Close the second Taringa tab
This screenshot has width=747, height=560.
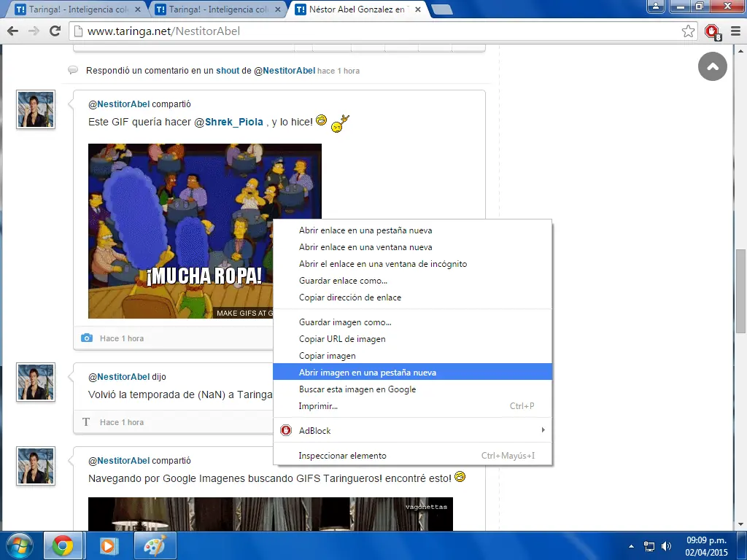tap(278, 9)
